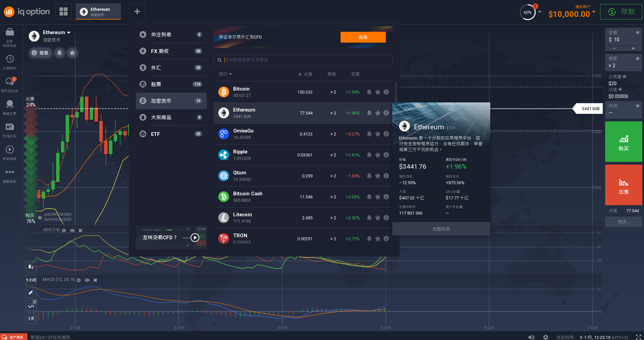Click the green 购买 buy button
The height and width of the screenshot is (340, 644).
(x=623, y=142)
